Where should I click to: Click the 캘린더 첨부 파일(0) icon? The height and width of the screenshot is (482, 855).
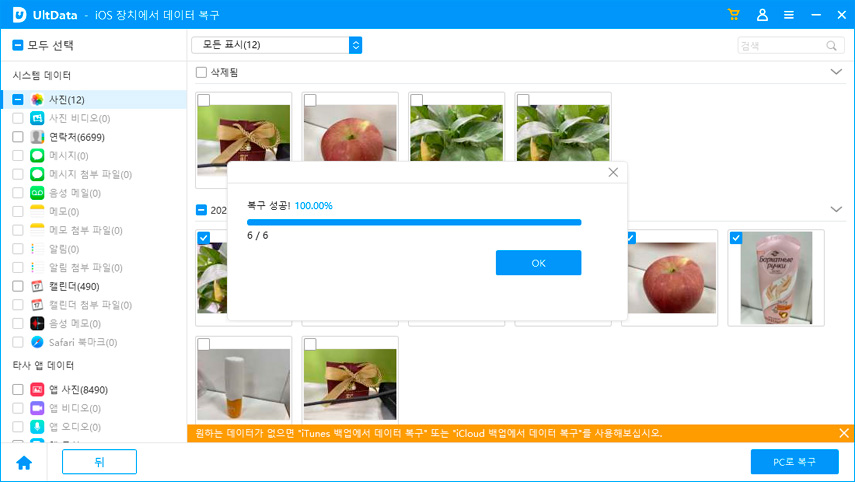point(37,304)
